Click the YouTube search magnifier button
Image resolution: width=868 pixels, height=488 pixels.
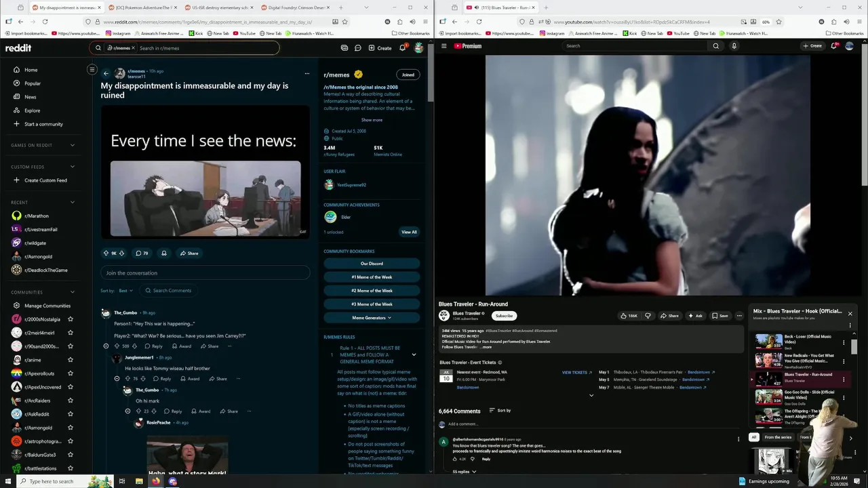[715, 46]
